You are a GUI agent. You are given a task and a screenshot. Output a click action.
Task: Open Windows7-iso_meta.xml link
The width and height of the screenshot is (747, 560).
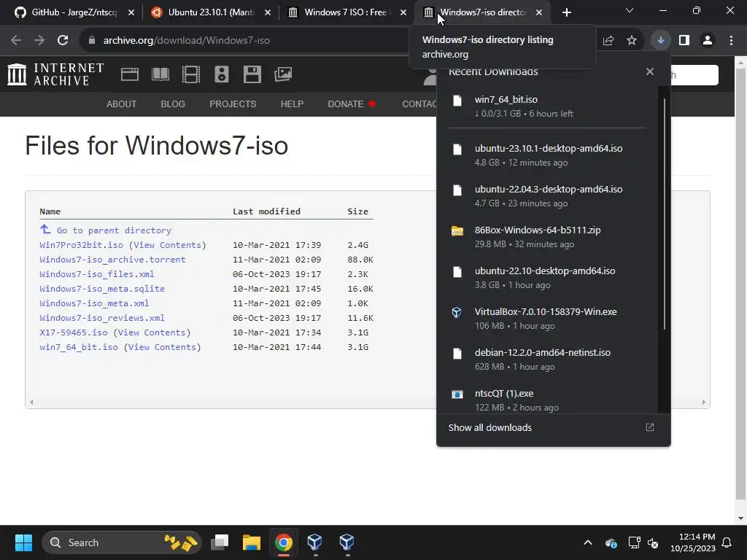[x=94, y=303]
